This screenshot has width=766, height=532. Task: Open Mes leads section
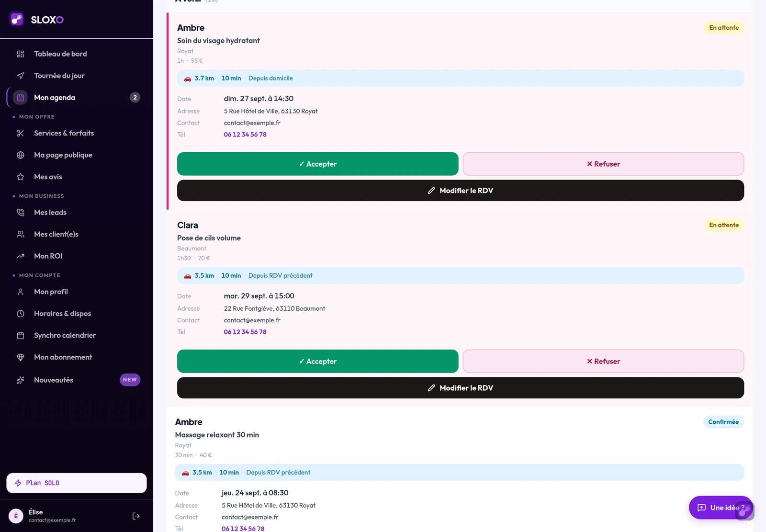coord(77,213)
